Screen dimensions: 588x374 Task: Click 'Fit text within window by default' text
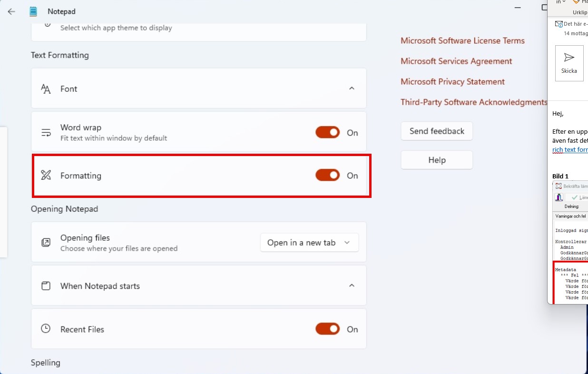pyautogui.click(x=114, y=138)
